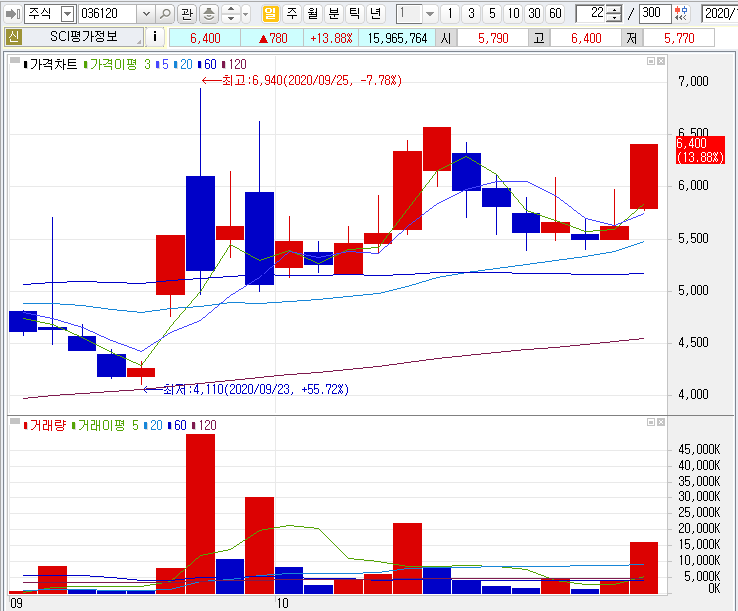Click the magnifier stock search icon
The height and width of the screenshot is (611, 738).
click(x=164, y=14)
